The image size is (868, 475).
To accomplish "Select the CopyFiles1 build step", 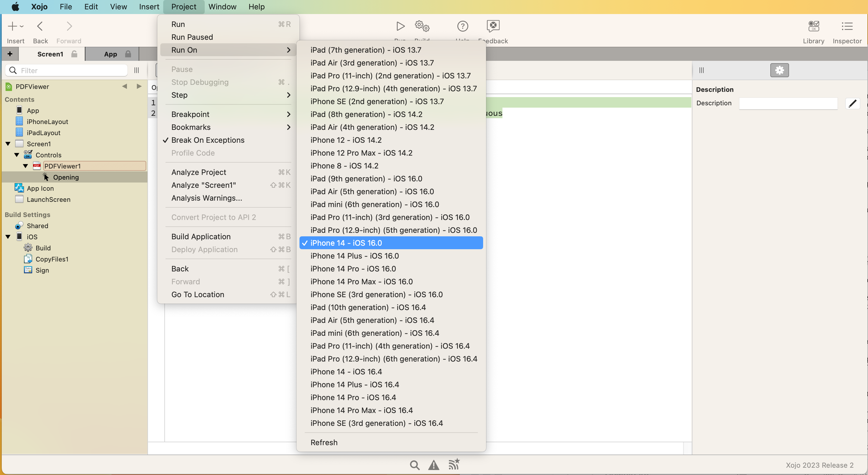I will (52, 259).
